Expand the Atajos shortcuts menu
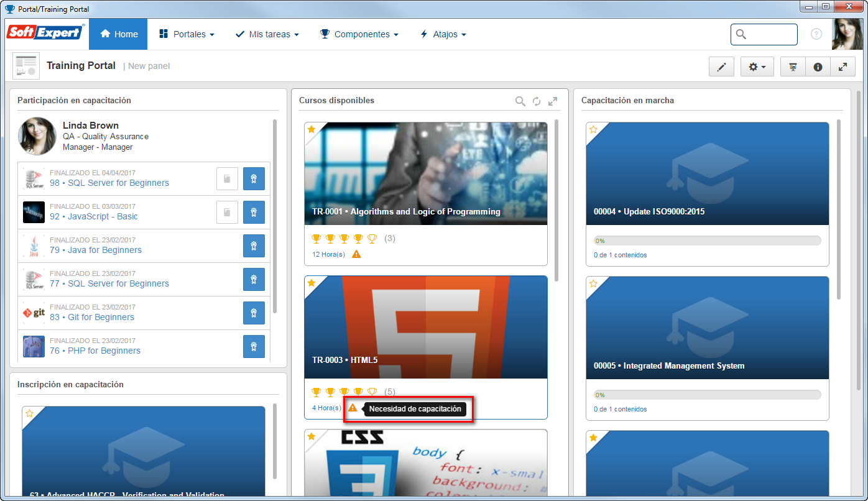868x501 pixels. click(443, 34)
